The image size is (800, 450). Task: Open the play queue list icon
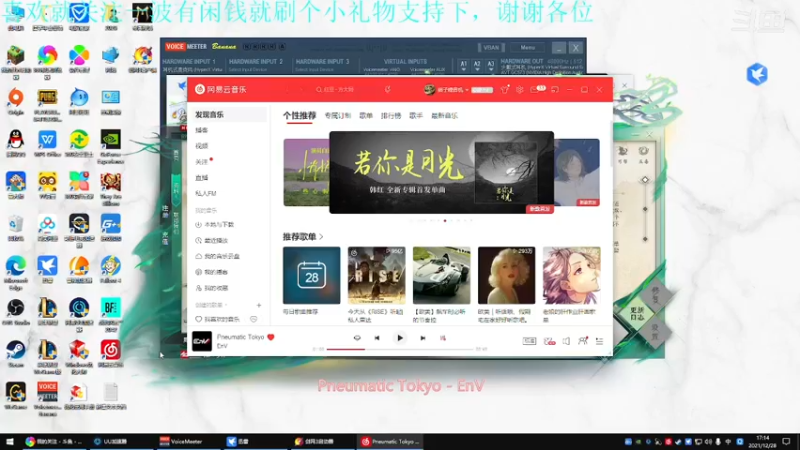coord(599,341)
